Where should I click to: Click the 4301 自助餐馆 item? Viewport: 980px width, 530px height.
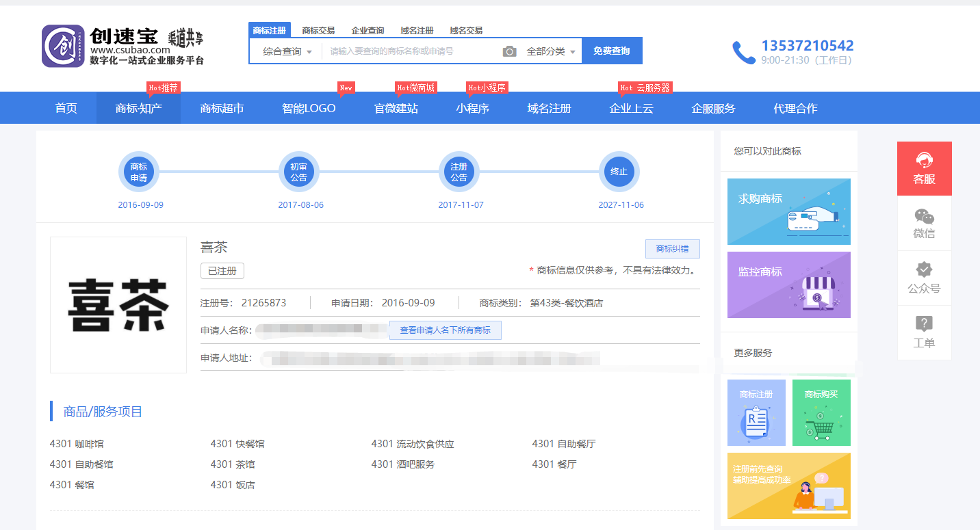81,464
